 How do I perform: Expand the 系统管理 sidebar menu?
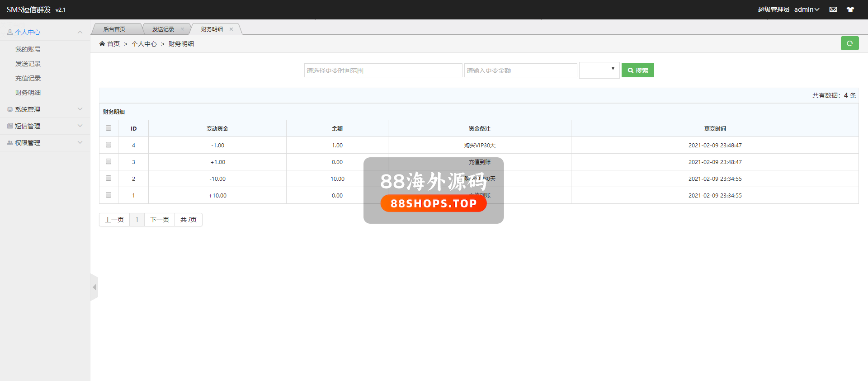click(44, 109)
